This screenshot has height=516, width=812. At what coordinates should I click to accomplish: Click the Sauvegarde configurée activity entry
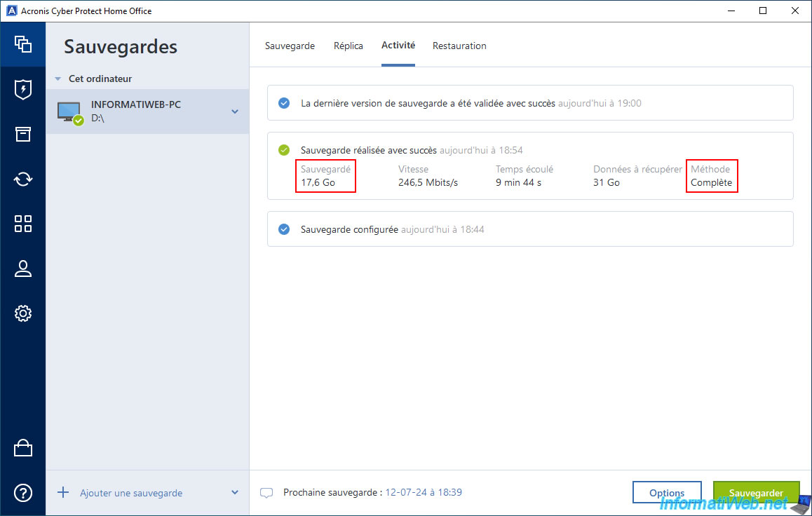click(x=530, y=229)
